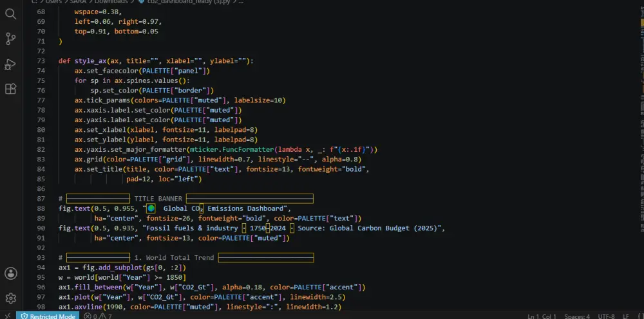Click the closing parenthesis on line 71

(61, 41)
